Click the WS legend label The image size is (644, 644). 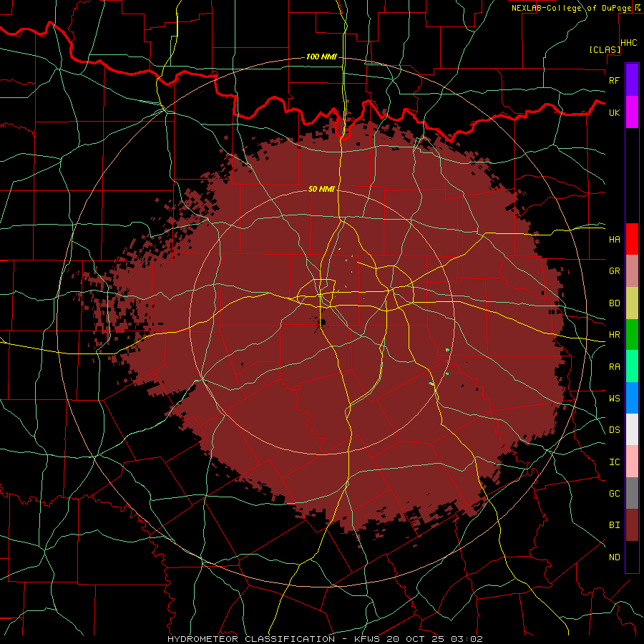pyautogui.click(x=615, y=398)
